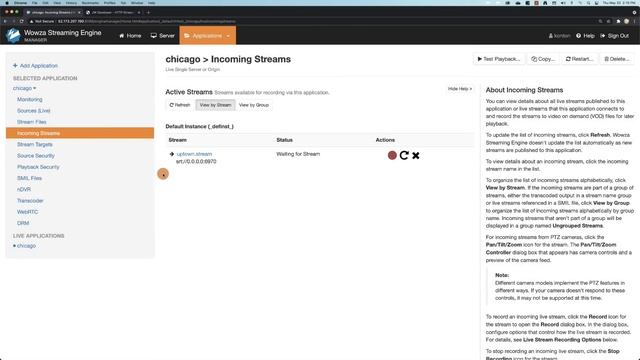Open the Chrome extensions puzzle icon
This screenshot has width=640, height=360.
point(618,21)
